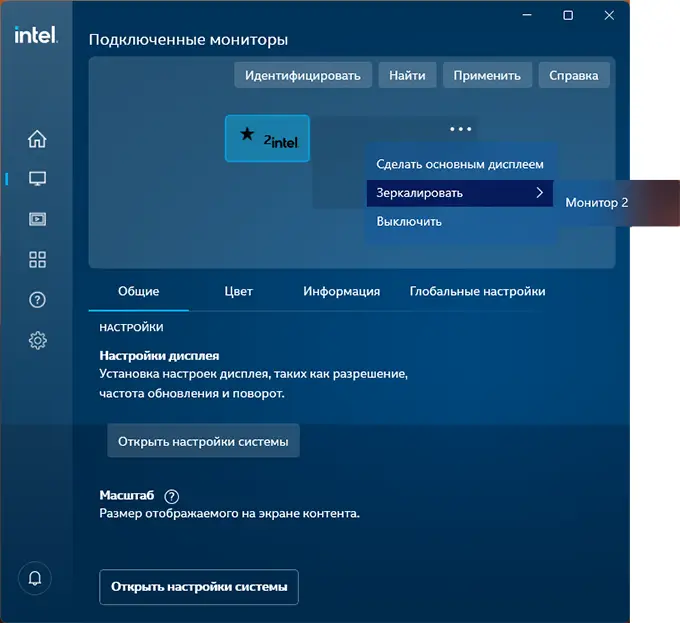Switch to the Цвет tab

point(239,291)
